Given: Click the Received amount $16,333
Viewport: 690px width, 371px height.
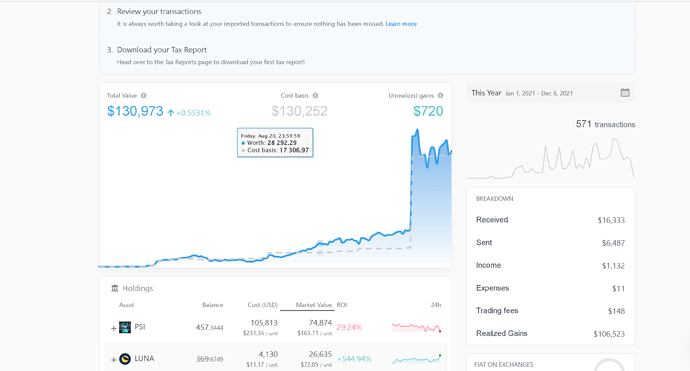Looking at the screenshot, I should point(611,220).
